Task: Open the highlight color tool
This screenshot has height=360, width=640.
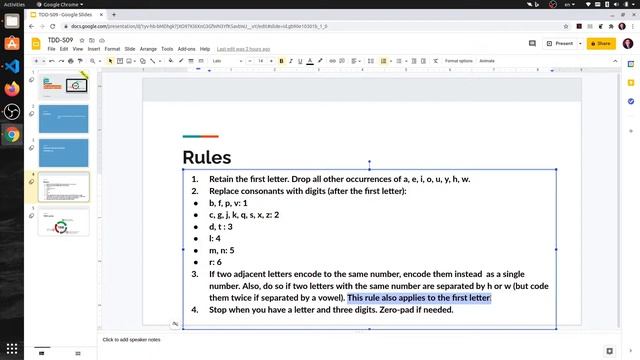Action: pos(320,61)
